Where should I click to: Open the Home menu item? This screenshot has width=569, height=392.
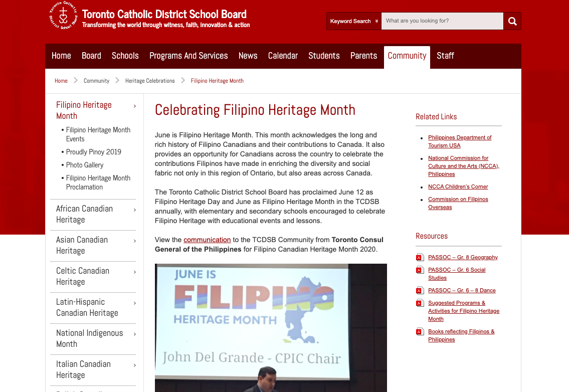[x=61, y=56]
